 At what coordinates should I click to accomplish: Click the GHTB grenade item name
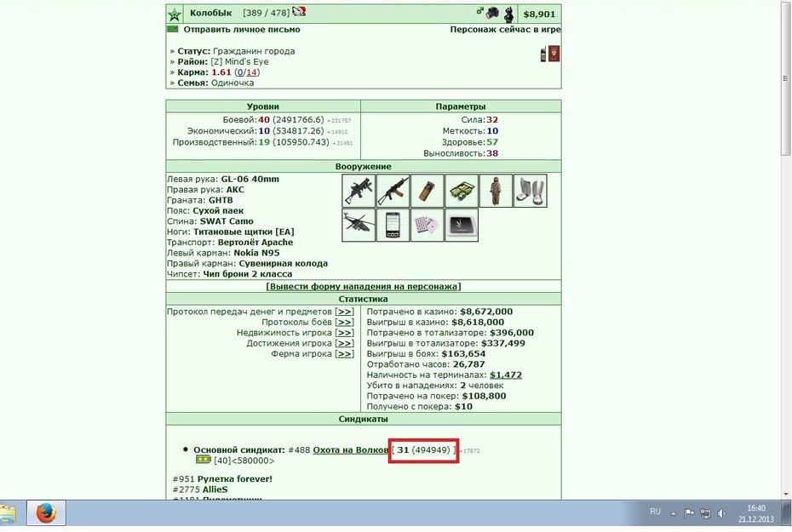pos(221,200)
